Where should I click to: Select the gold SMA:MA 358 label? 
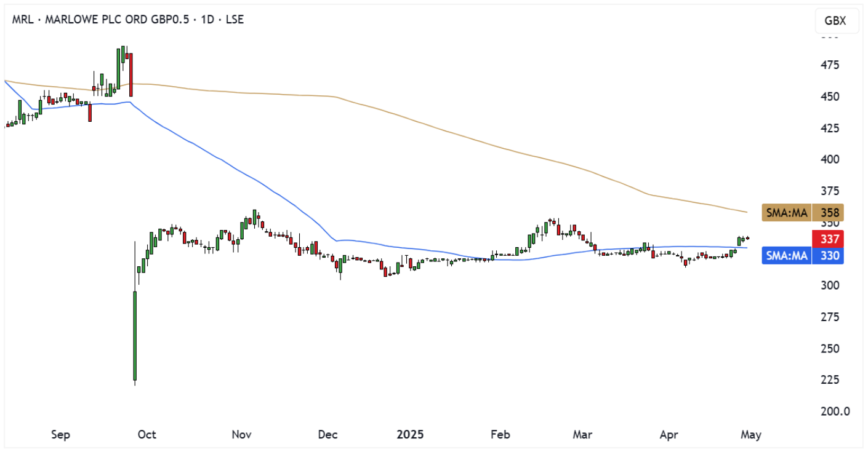click(802, 213)
